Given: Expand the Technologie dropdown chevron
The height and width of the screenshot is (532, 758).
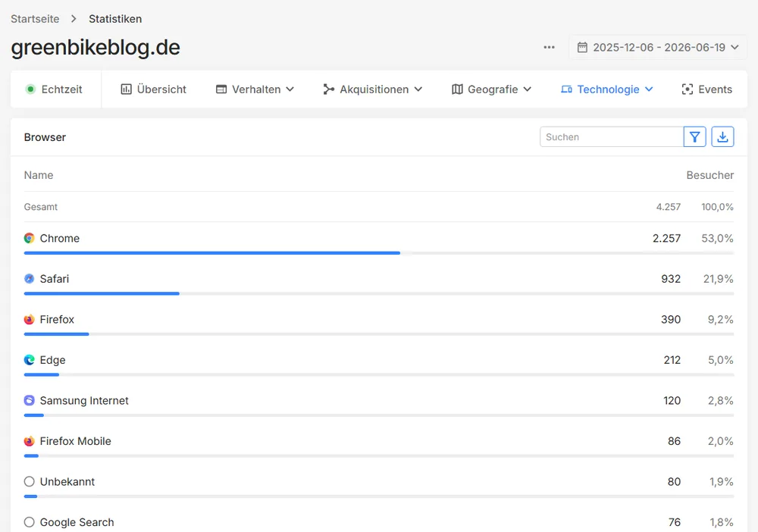Looking at the screenshot, I should pyautogui.click(x=650, y=89).
